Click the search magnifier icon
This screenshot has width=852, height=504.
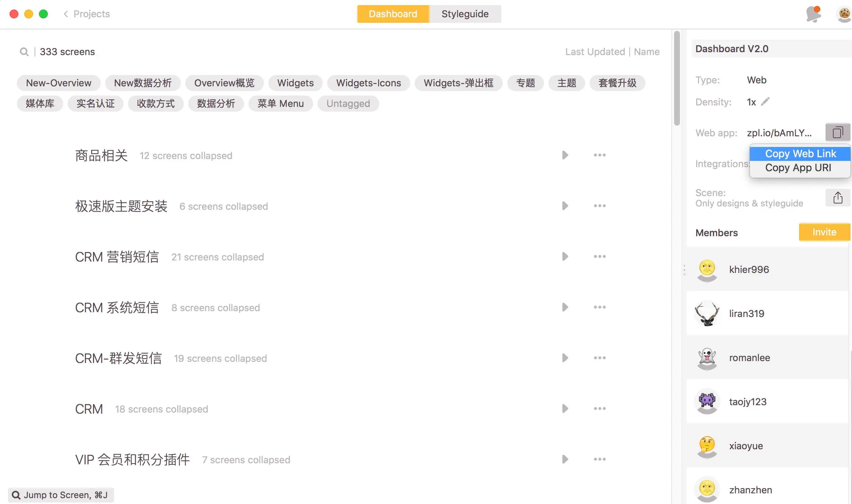point(24,52)
